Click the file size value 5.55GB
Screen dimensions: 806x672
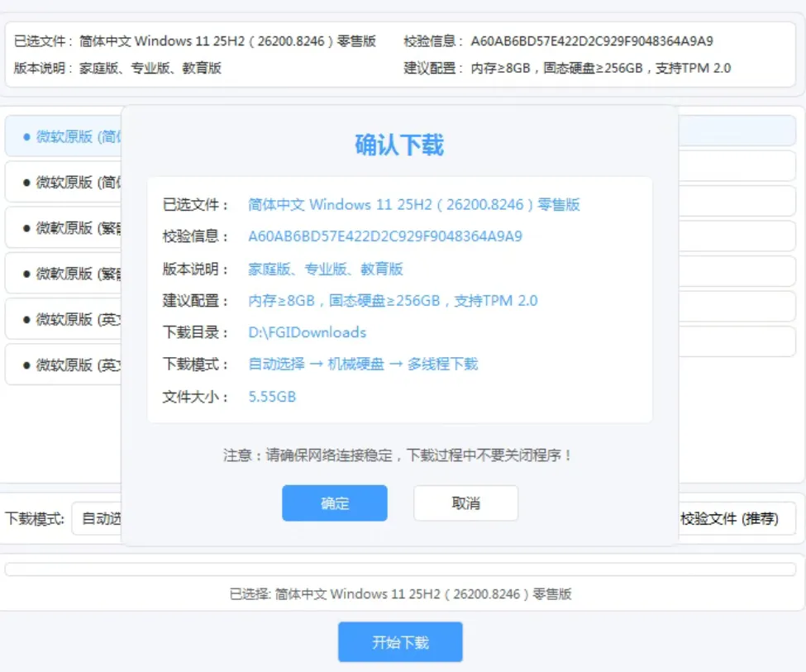[272, 397]
